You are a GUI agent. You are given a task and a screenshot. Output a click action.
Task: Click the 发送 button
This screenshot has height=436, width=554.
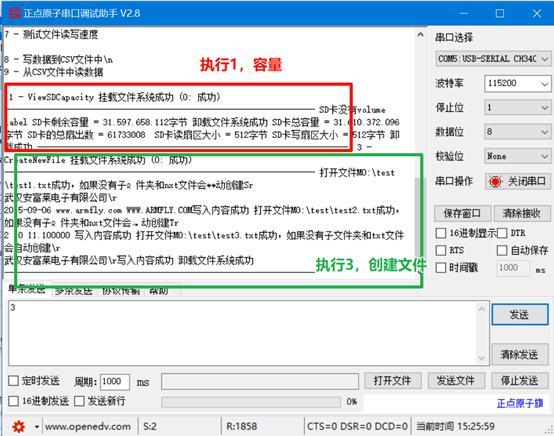coord(520,314)
